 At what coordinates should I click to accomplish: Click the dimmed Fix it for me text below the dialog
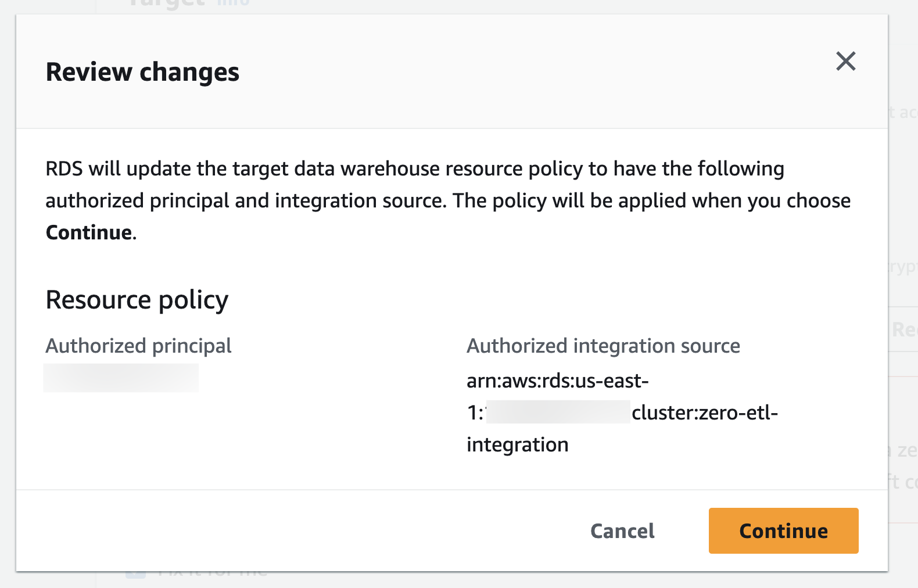click(212, 575)
